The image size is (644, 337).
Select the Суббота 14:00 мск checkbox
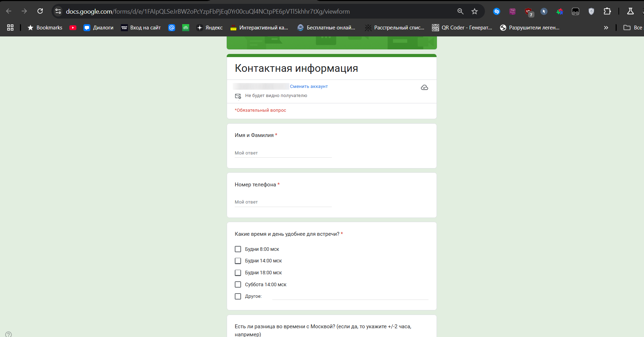pyautogui.click(x=238, y=284)
